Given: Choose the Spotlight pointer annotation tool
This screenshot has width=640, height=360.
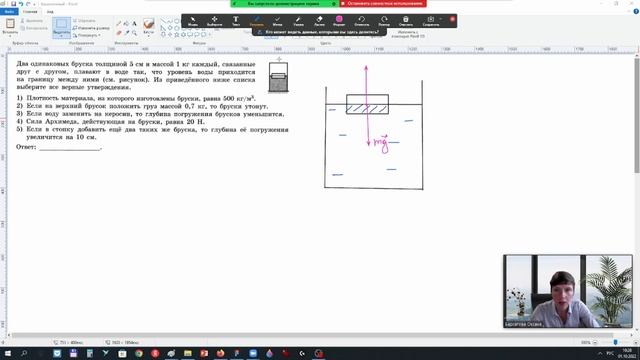Looking at the screenshot, I should [x=298, y=21].
